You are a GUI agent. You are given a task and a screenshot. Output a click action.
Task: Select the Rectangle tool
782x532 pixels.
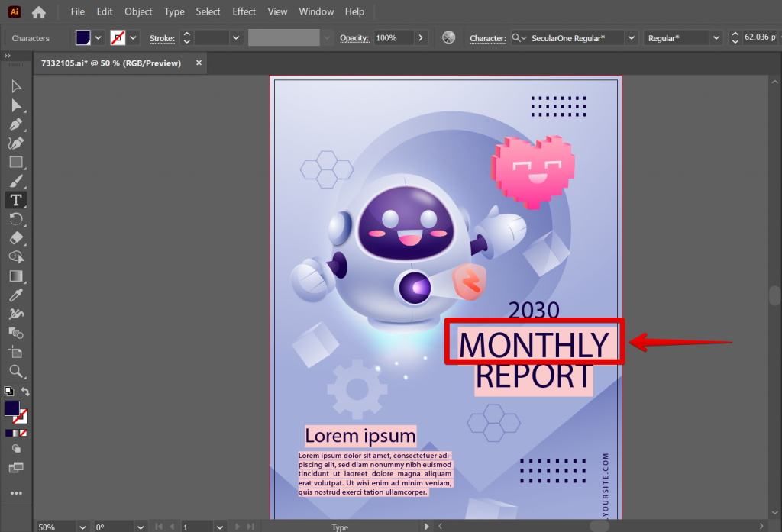[16, 162]
